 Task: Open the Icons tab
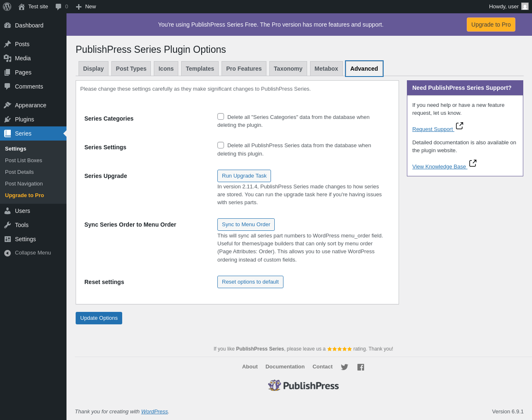(x=166, y=69)
